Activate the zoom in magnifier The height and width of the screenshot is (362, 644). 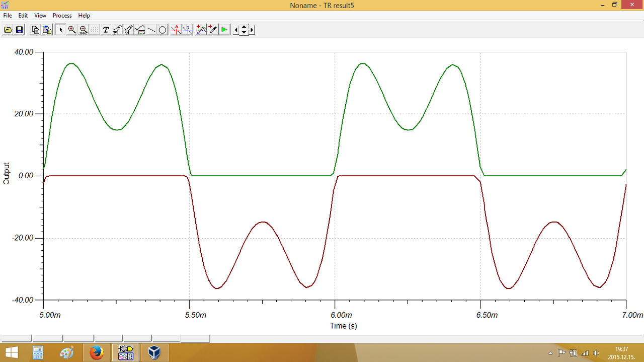pos(72,30)
